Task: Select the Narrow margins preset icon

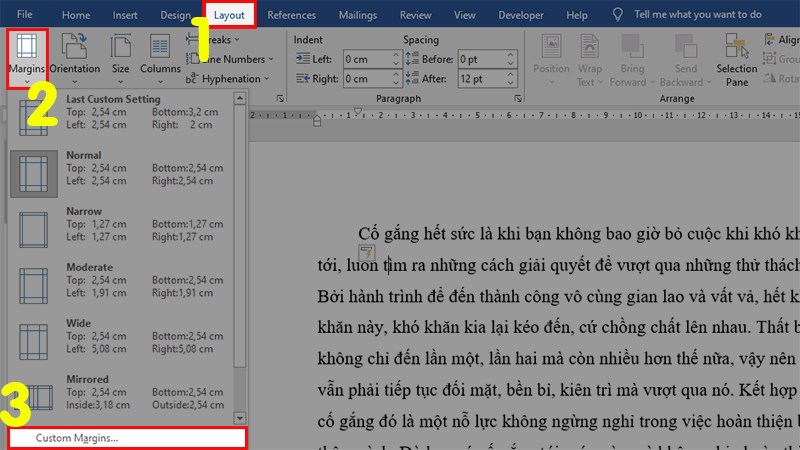Action: pos(34,230)
